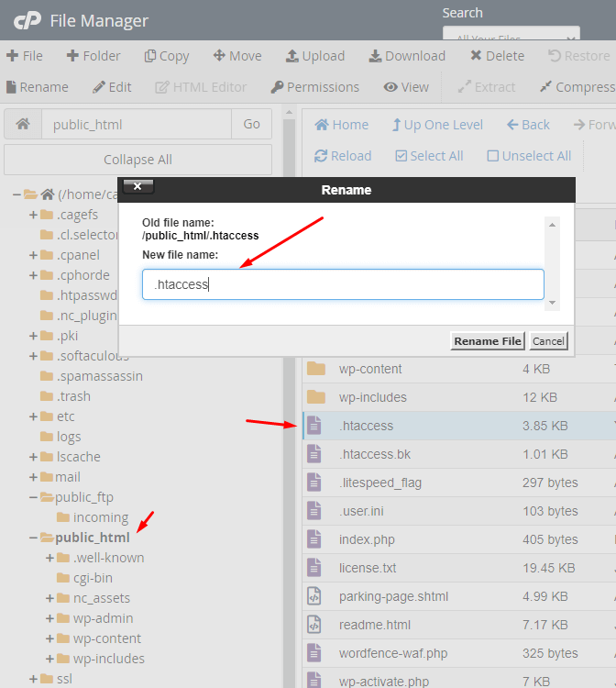Viewport: 616px width, 688px height.
Task: Collapse the public_ftp folder
Action: [33, 497]
